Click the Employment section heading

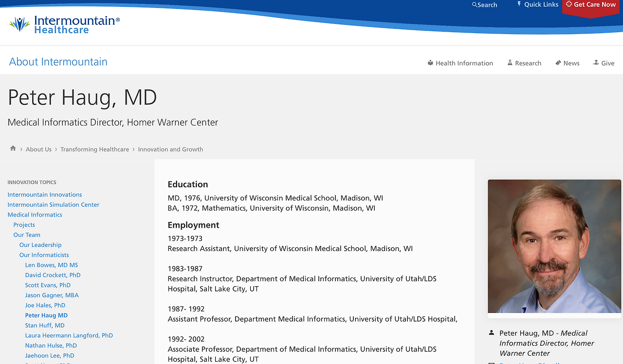pos(194,225)
